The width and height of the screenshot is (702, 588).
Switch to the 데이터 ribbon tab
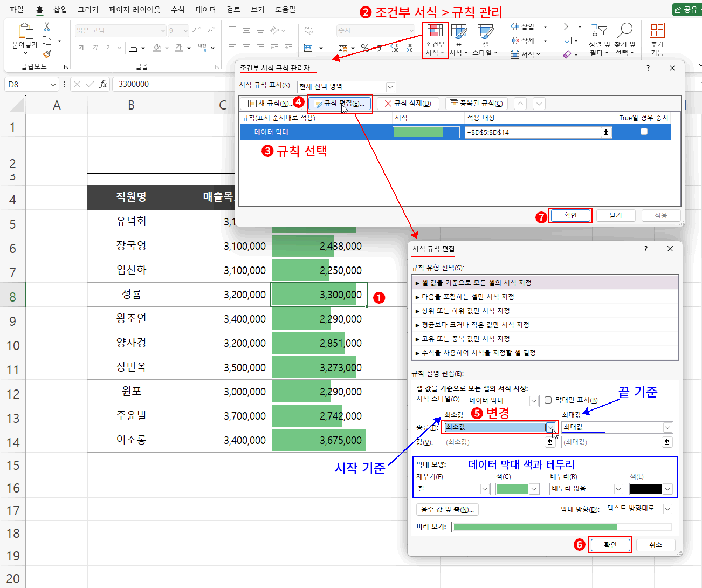click(x=206, y=10)
